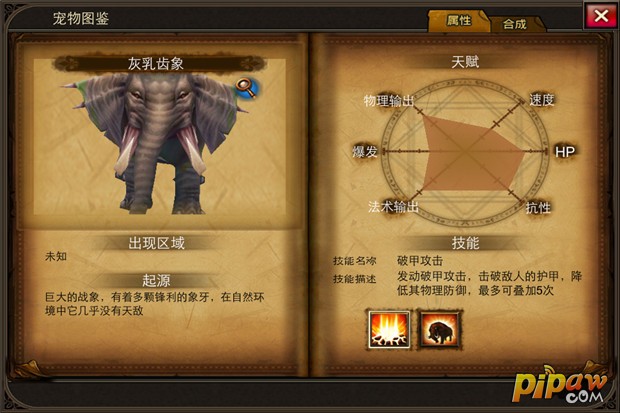The width and height of the screenshot is (620, 413).
Task: Click the 物理输出 radar label
Action: point(389,101)
